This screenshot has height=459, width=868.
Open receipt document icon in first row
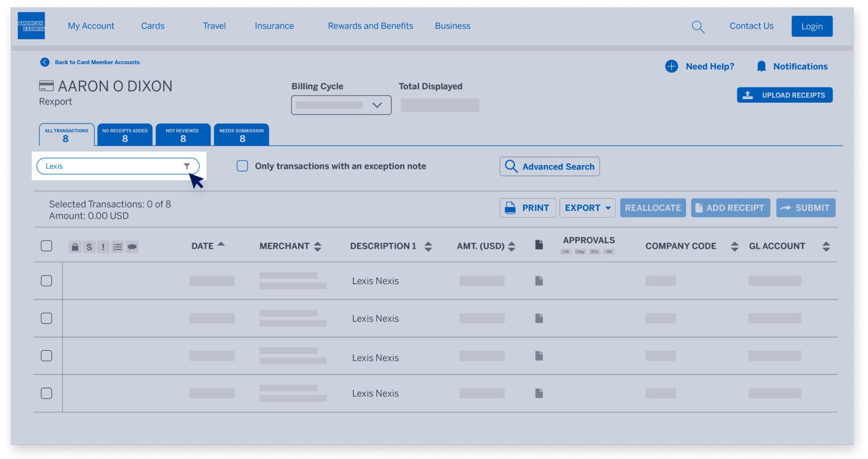(x=539, y=281)
